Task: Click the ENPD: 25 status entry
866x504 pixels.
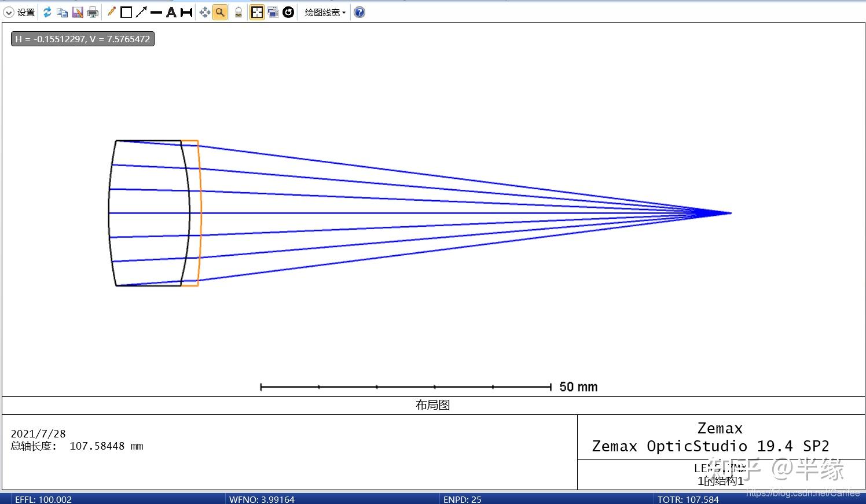Action: pos(463,499)
